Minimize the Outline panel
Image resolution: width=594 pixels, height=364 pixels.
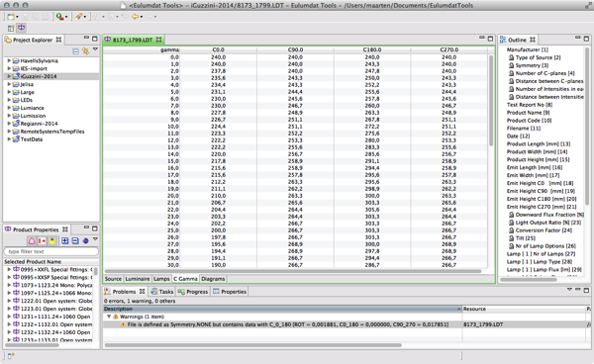click(578, 38)
